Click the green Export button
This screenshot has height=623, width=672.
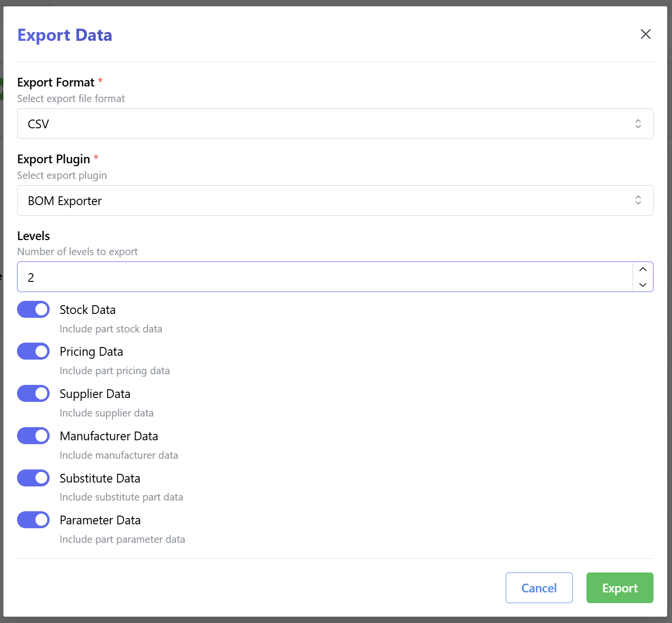pos(619,588)
